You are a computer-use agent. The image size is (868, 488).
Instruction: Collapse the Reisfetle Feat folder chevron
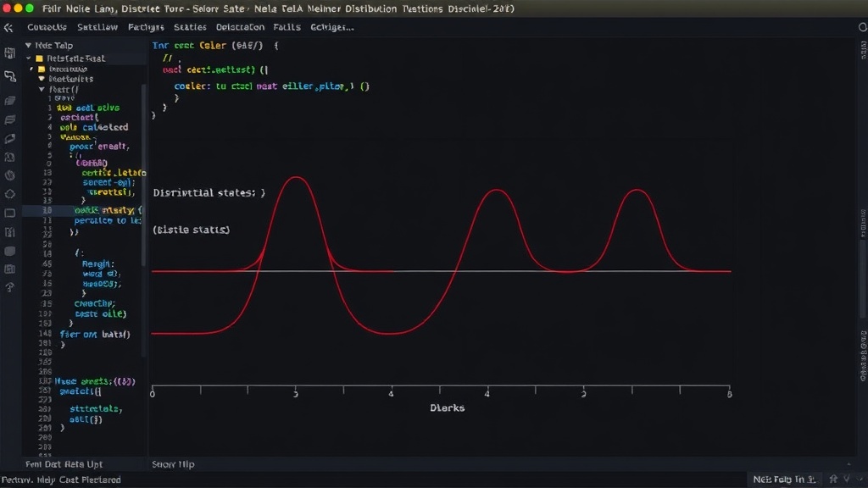click(29, 58)
